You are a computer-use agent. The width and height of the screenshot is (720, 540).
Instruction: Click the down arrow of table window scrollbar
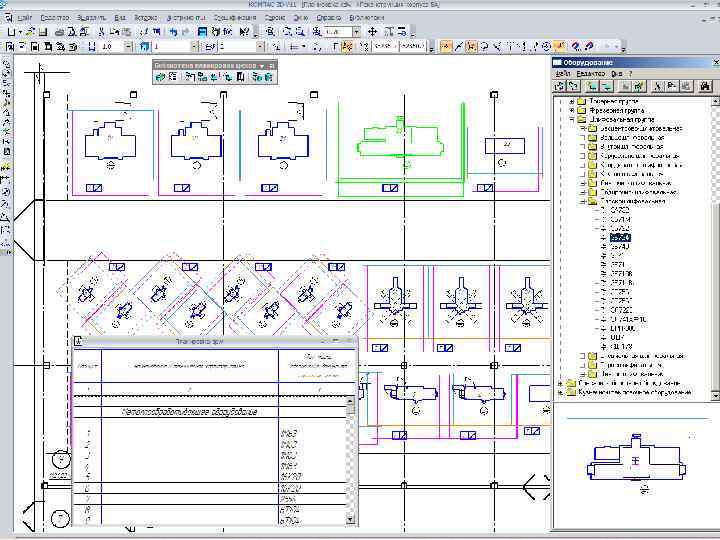point(351,518)
